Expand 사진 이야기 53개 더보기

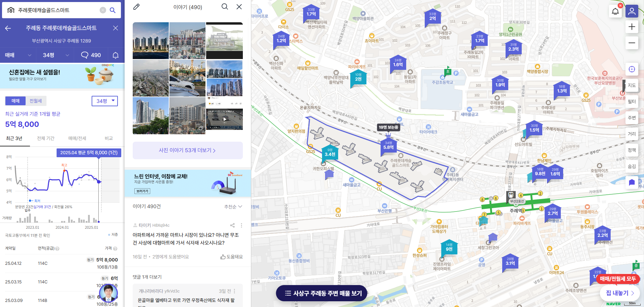click(x=188, y=150)
